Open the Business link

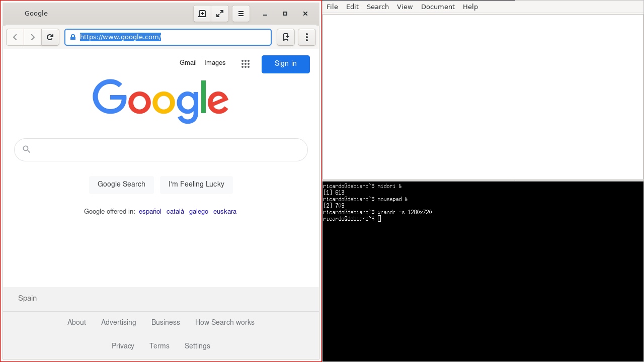click(166, 322)
